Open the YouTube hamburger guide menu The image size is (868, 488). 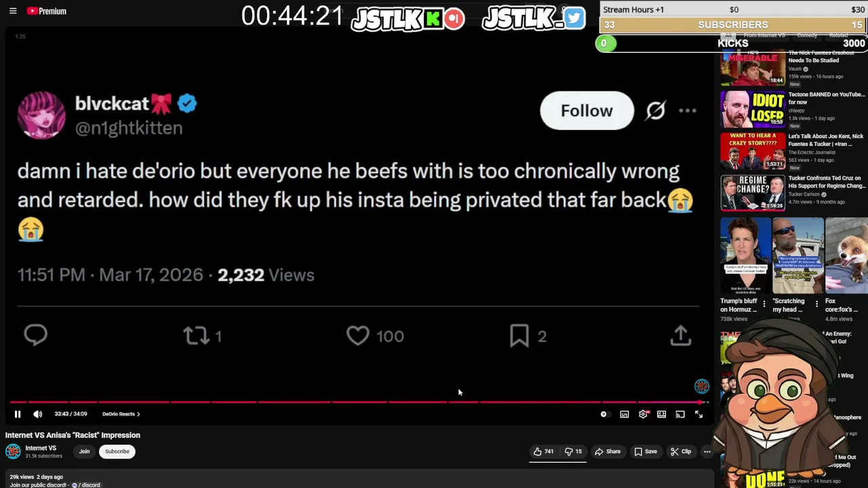[x=13, y=11]
